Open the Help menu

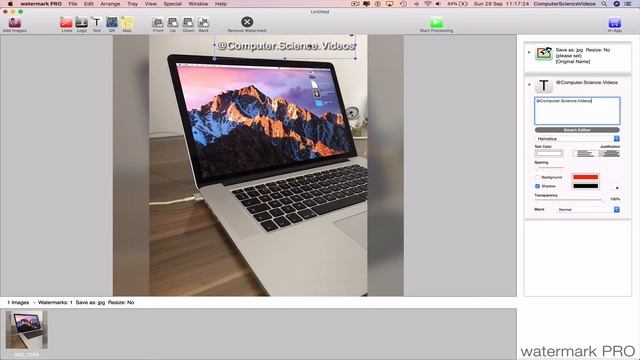[221, 4]
